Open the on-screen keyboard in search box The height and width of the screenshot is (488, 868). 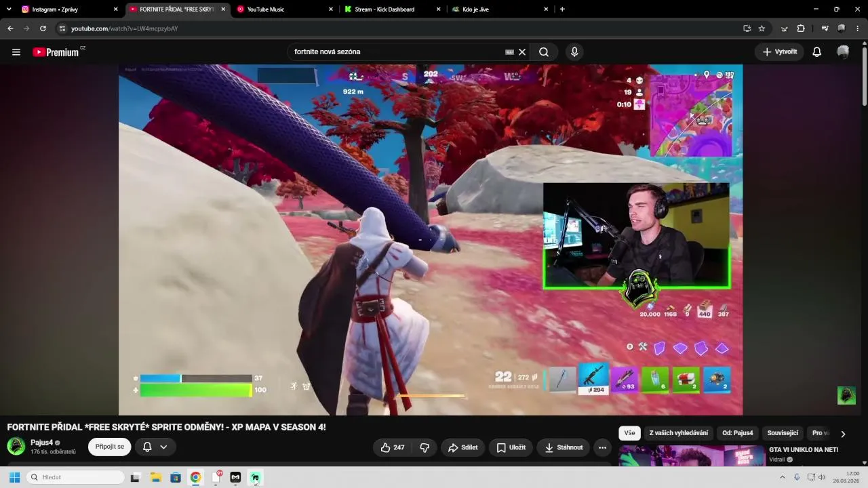pos(510,52)
